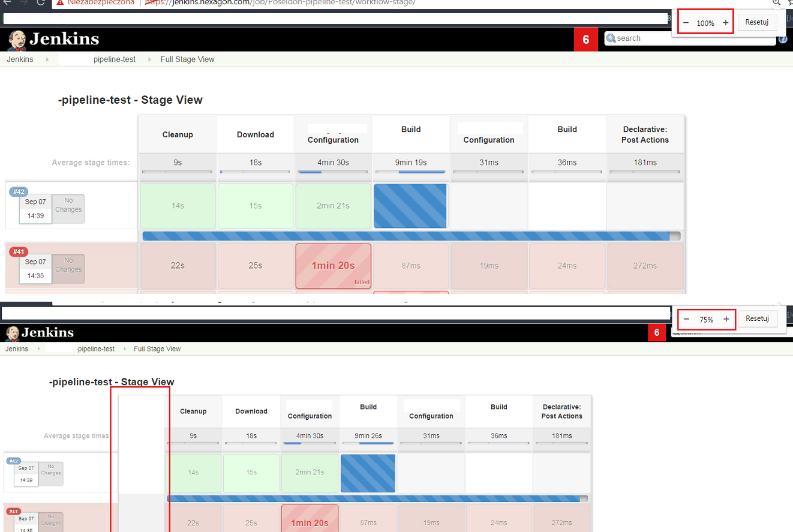The width and height of the screenshot is (793, 532).
Task: Go to Jenkins breadcrumb in the lower 75% view
Action: click(x=17, y=349)
